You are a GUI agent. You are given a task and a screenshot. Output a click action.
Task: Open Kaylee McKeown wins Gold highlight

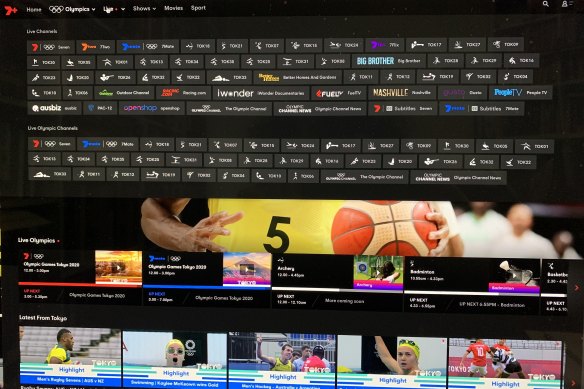175,360
